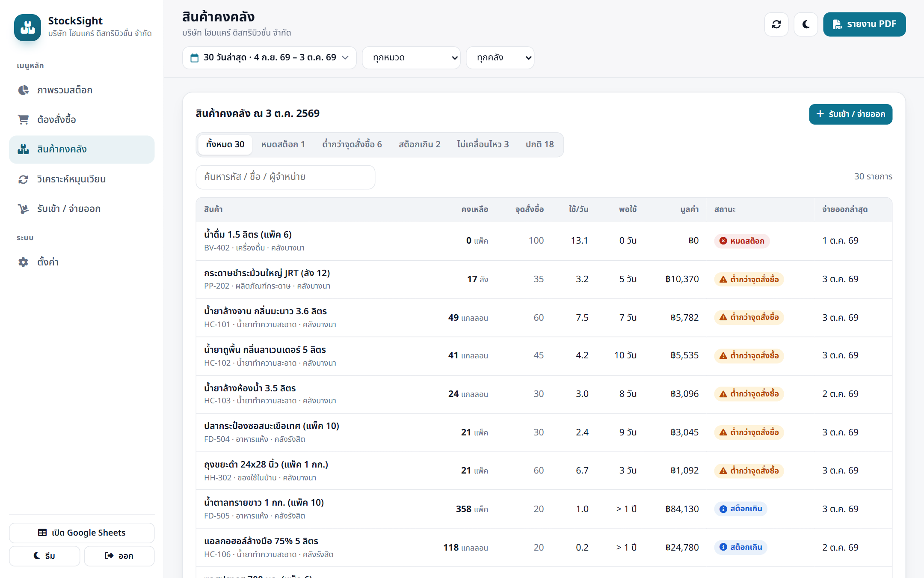Switch to ต่ำกว่าจุดสั่งซื้อ 6 tab
The height and width of the screenshot is (578, 924).
pyautogui.click(x=352, y=145)
